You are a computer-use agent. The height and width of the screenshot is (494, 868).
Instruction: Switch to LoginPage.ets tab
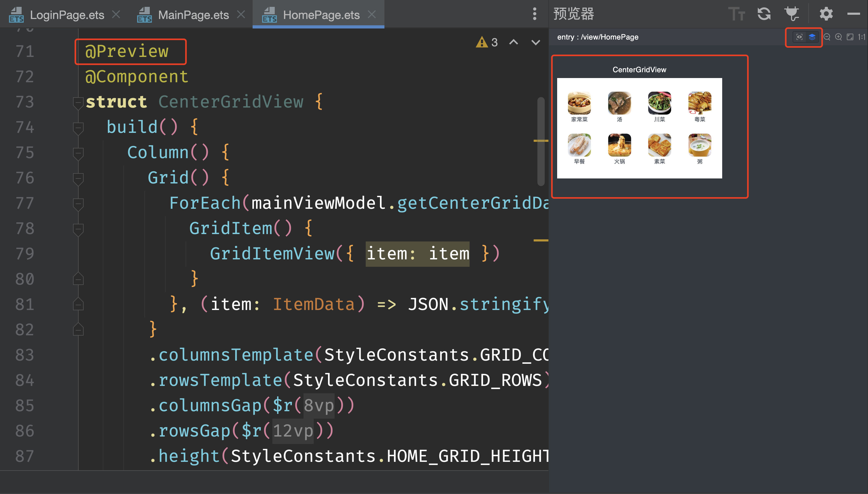coord(67,15)
